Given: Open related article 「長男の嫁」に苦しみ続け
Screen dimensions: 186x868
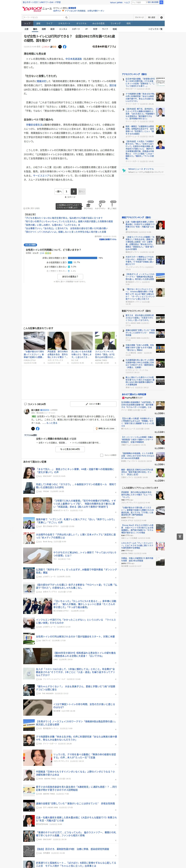Looking at the screenshot, I should [52, 225].
